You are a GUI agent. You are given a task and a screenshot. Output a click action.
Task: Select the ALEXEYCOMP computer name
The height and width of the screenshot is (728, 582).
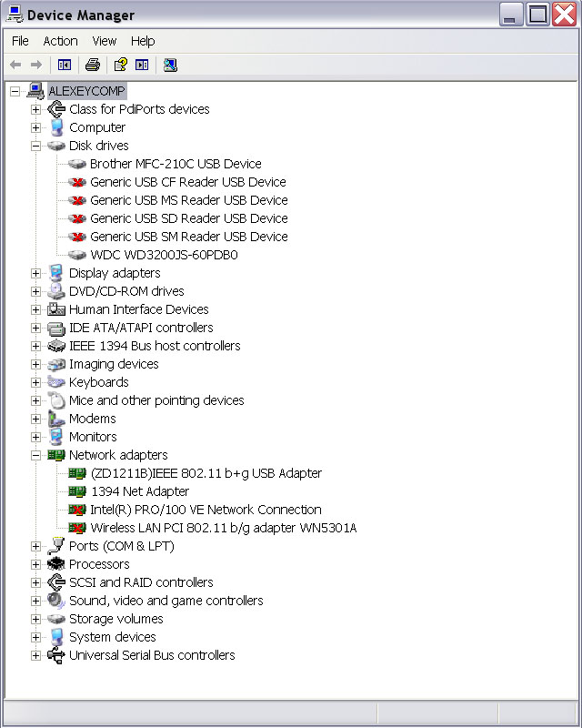[86, 91]
